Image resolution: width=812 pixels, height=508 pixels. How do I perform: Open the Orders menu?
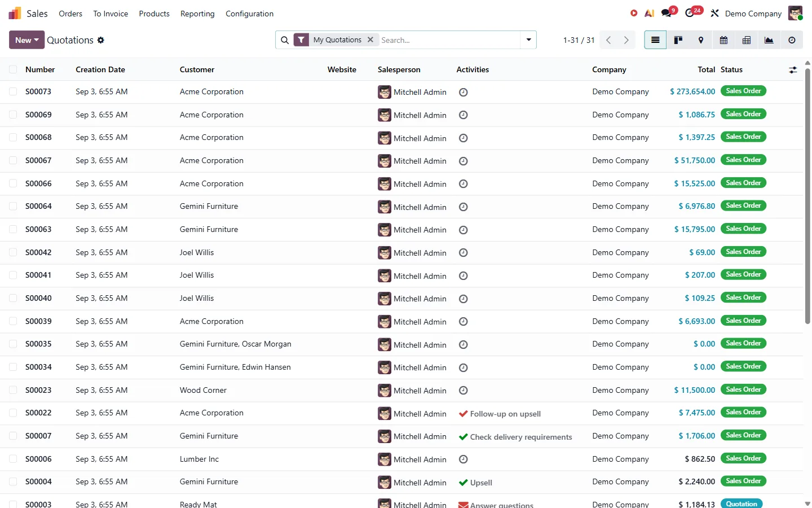point(70,14)
